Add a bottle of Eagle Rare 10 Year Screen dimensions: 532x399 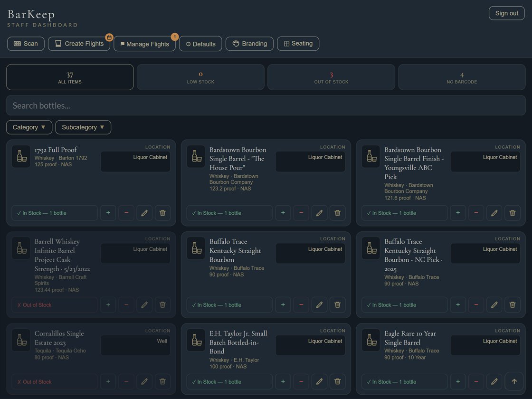coord(458,381)
